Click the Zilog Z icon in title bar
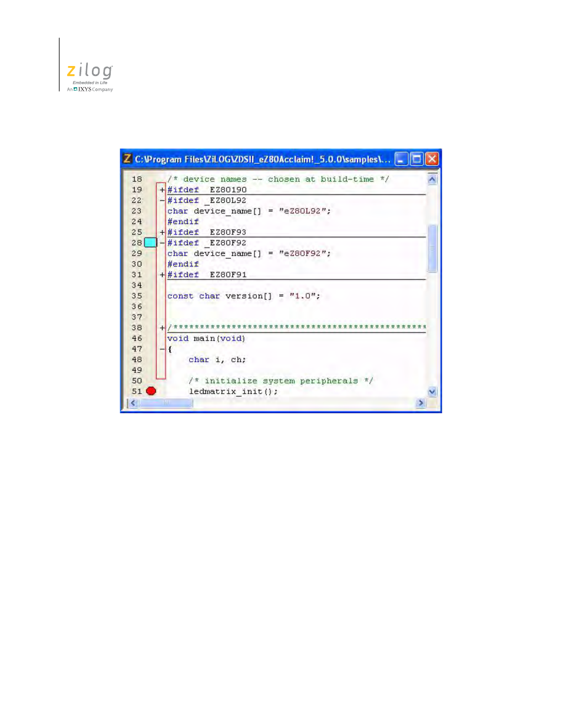The width and height of the screenshot is (562, 728). (x=127, y=159)
